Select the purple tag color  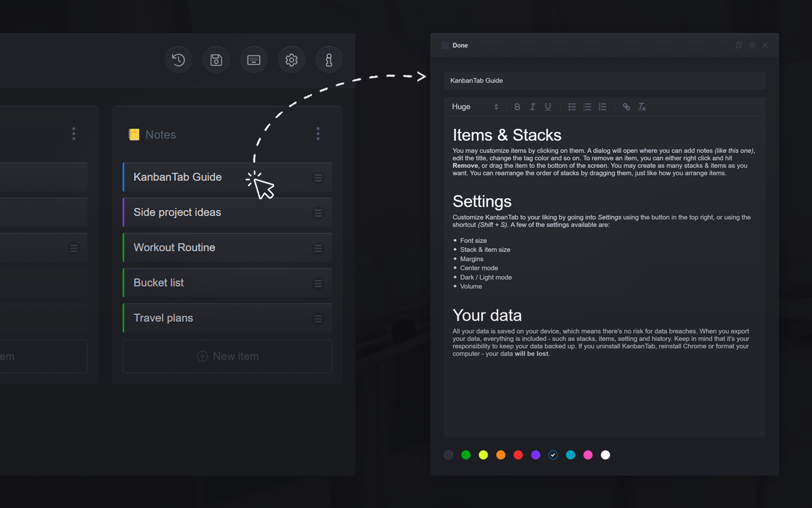(x=535, y=455)
